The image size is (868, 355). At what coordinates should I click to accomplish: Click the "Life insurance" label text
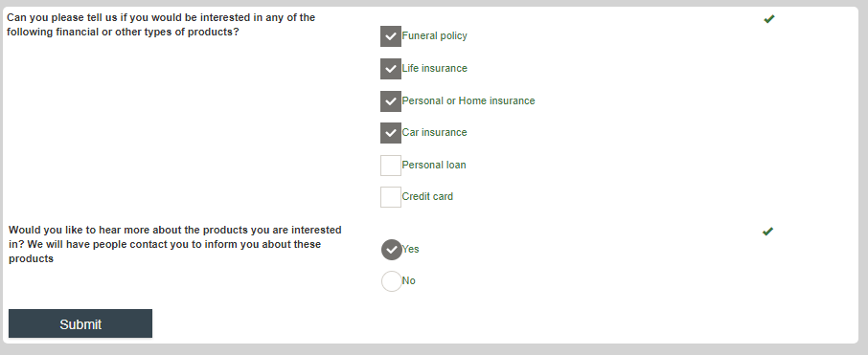pyautogui.click(x=435, y=68)
